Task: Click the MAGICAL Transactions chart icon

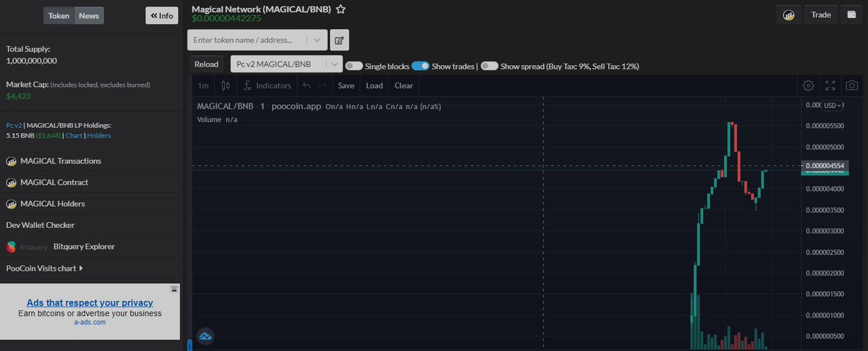Action: click(x=11, y=161)
